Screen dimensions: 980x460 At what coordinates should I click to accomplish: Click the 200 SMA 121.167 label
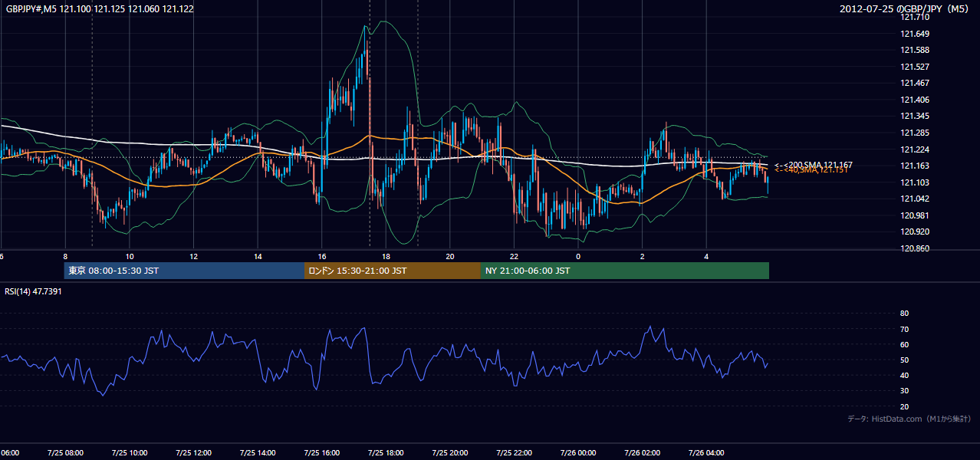click(x=814, y=165)
